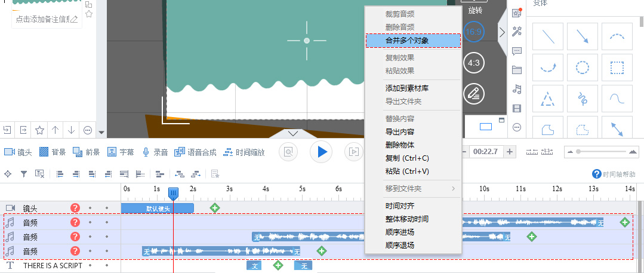Open the 背景 background tool
This screenshot has width=644, height=273.
(53, 152)
